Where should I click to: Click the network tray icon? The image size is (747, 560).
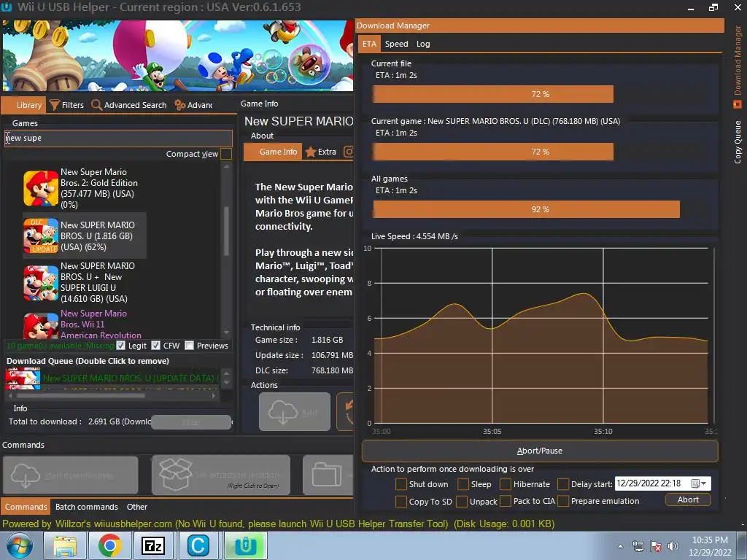pos(638,546)
